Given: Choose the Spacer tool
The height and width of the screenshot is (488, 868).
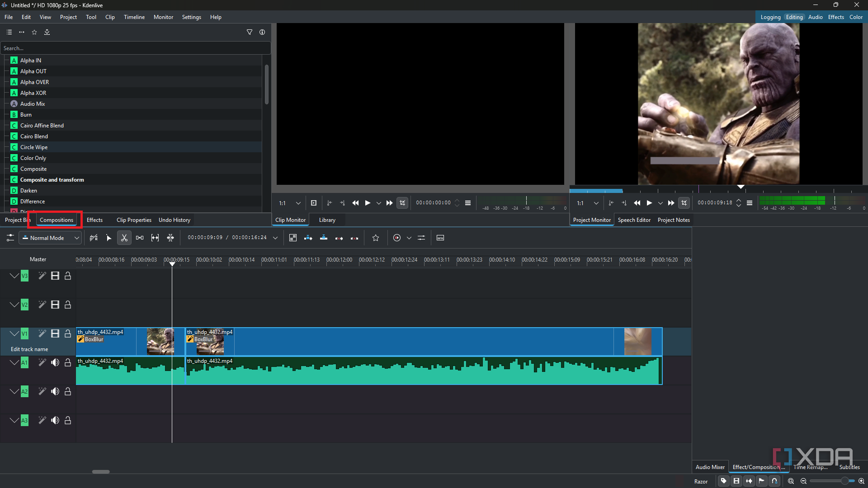Looking at the screenshot, I should point(140,238).
